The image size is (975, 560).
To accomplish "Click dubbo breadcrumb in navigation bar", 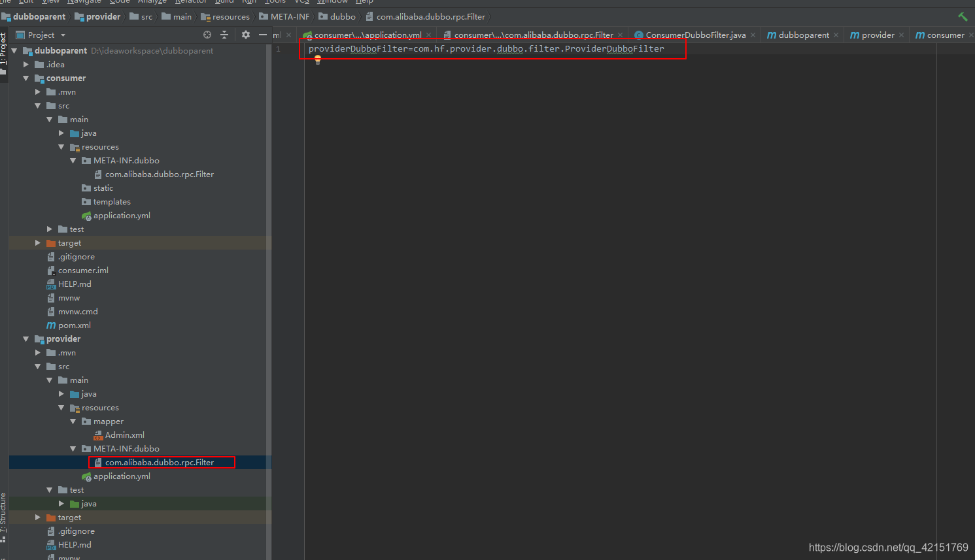I will click(337, 16).
